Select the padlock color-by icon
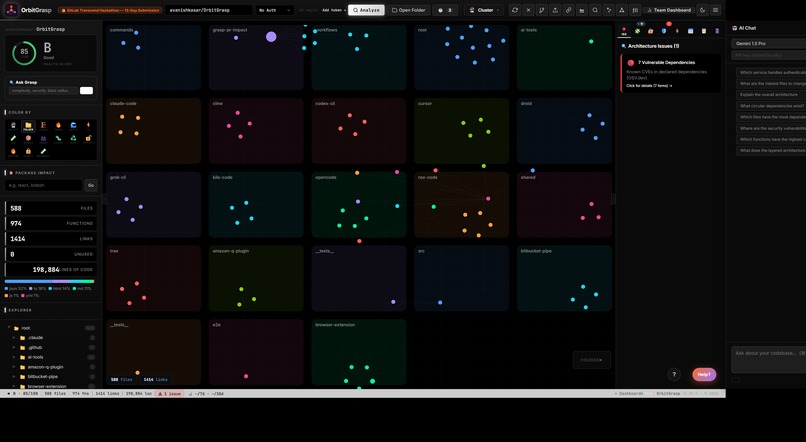 pos(28,152)
